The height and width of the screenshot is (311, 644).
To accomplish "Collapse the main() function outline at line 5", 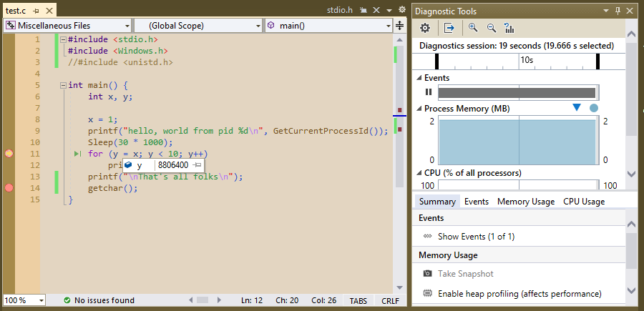I will tap(63, 85).
